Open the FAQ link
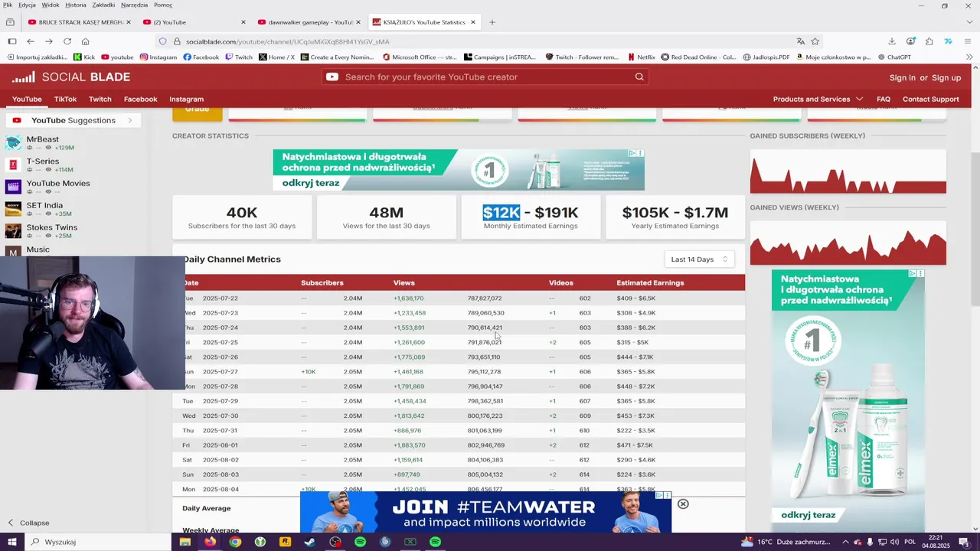Image resolution: width=980 pixels, height=551 pixels. tap(884, 99)
